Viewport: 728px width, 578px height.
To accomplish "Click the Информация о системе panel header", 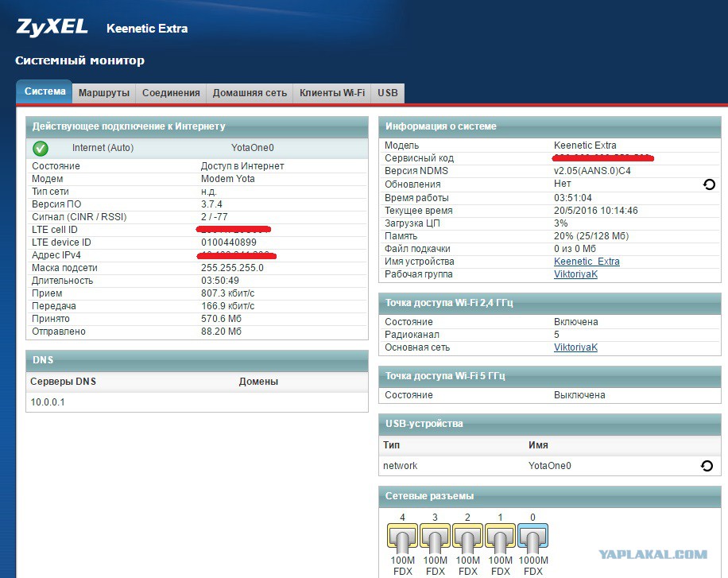I will click(550, 126).
